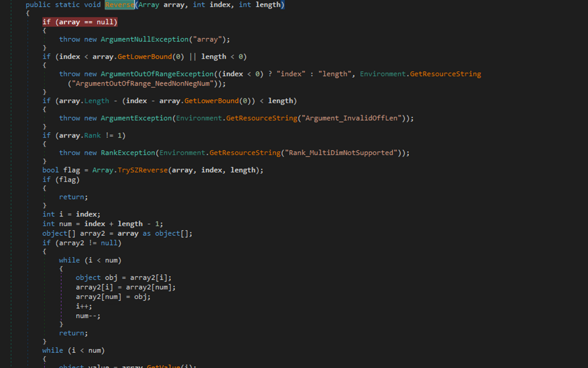
Task: Open the RankException type reference
Action: coord(128,153)
